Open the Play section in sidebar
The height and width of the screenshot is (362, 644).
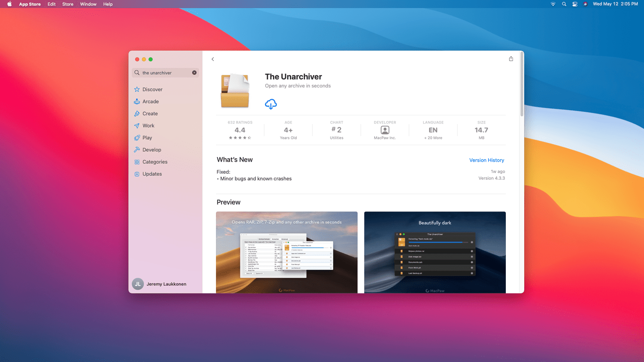pos(147,138)
